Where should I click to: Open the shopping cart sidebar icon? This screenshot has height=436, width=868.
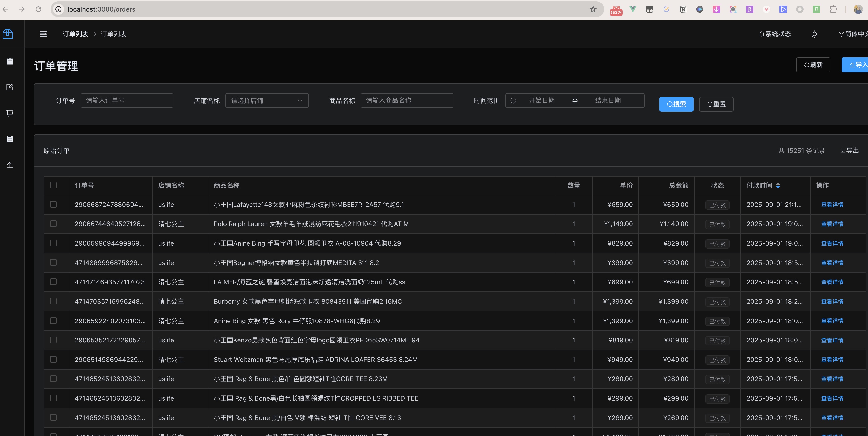pos(10,113)
